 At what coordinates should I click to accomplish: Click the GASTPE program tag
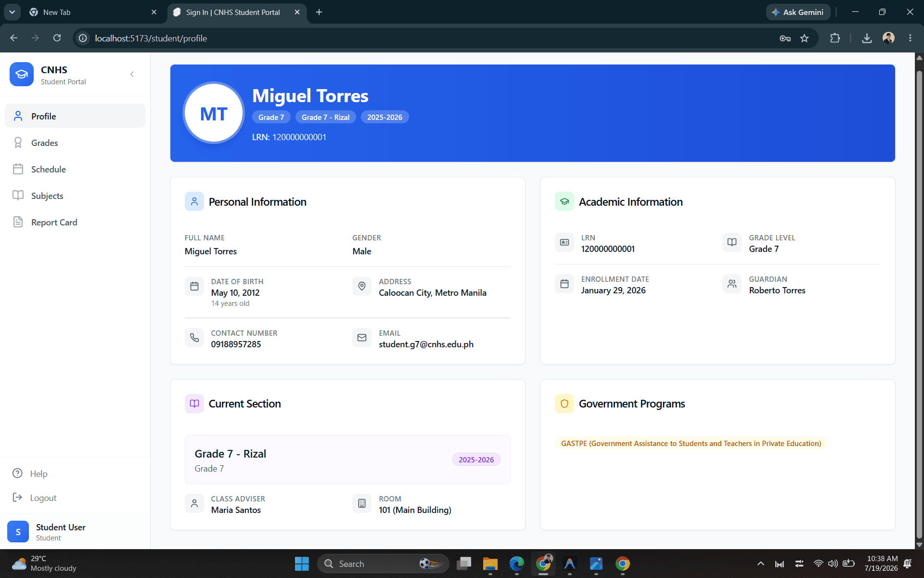[691, 443]
